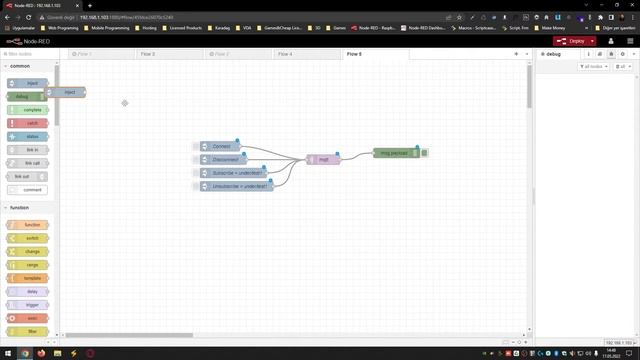
Task: Click the Deploy button
Action: [x=571, y=41]
